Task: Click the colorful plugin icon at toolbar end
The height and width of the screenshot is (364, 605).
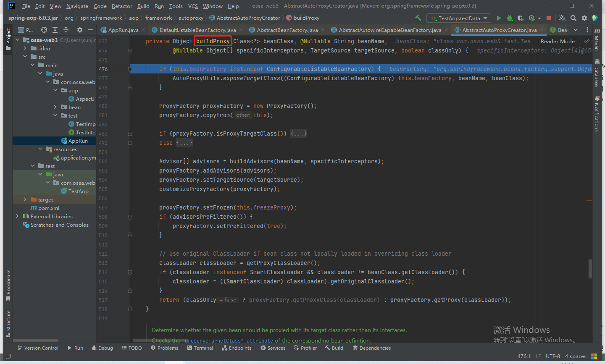Action: pyautogui.click(x=595, y=18)
